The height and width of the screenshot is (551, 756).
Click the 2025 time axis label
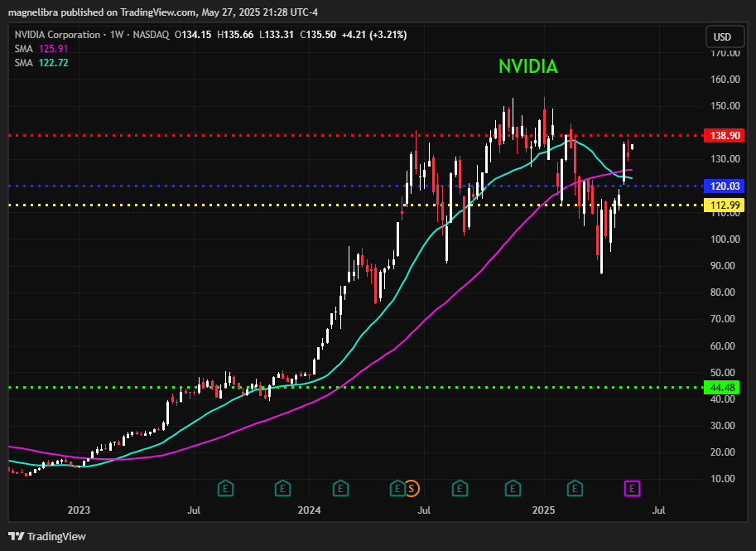tap(543, 510)
